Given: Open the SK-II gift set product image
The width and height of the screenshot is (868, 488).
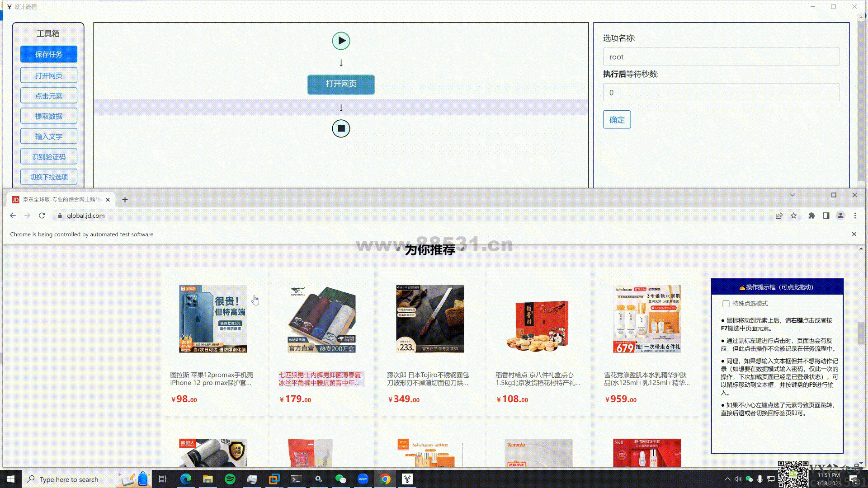Looking at the screenshot, I should pos(647,452).
